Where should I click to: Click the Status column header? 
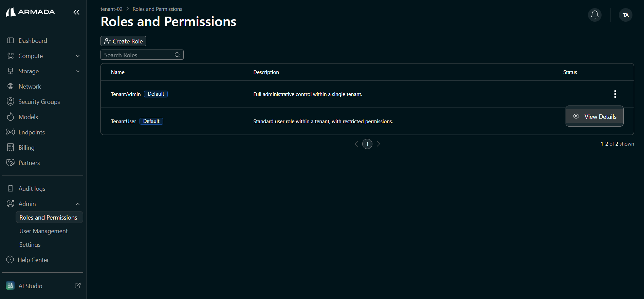pyautogui.click(x=570, y=72)
